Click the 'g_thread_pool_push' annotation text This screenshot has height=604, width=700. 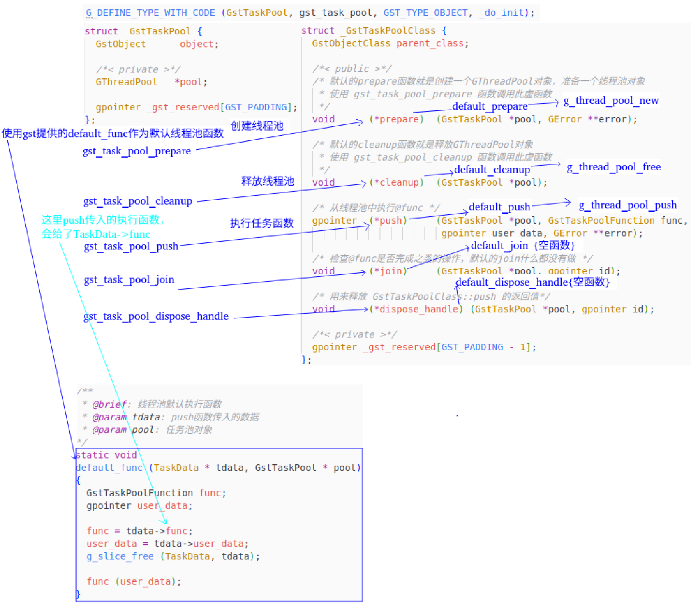click(628, 205)
